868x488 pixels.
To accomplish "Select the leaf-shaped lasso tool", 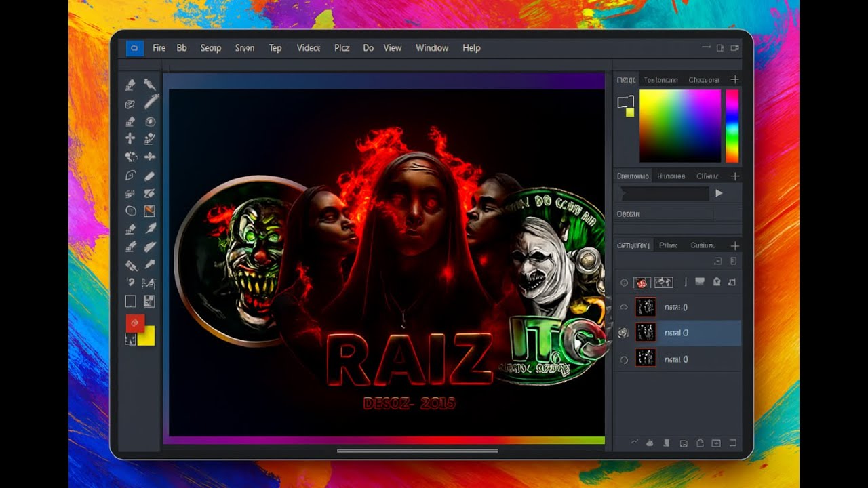I will coord(130,176).
